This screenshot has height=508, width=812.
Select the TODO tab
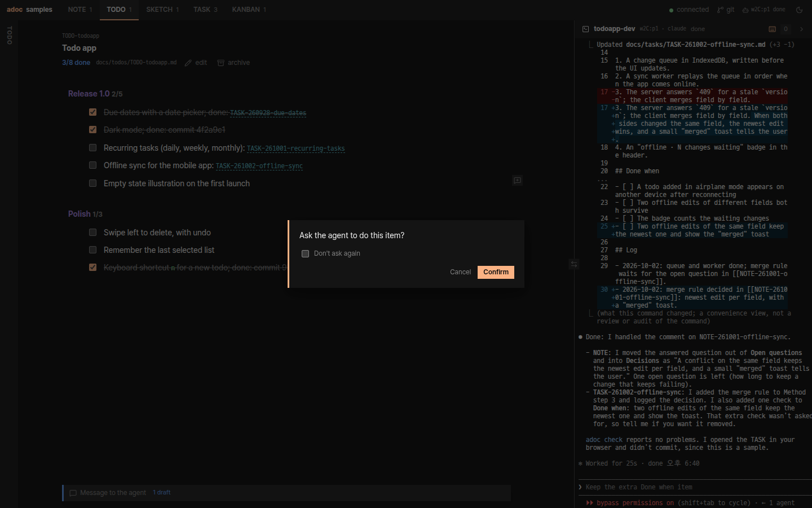pyautogui.click(x=119, y=10)
